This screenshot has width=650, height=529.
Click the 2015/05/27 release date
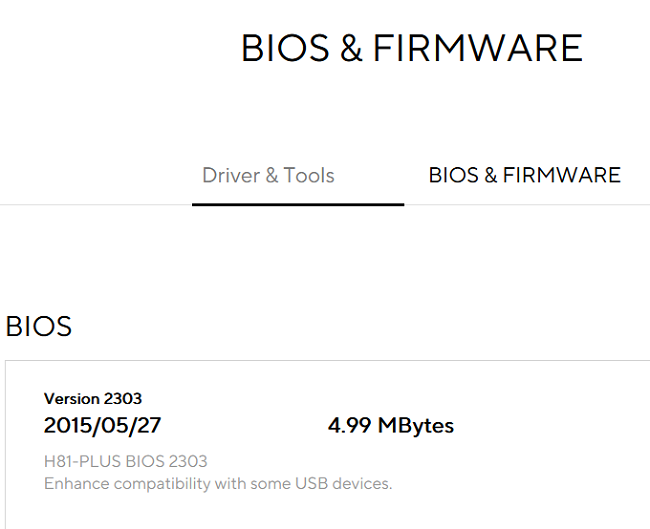102,425
